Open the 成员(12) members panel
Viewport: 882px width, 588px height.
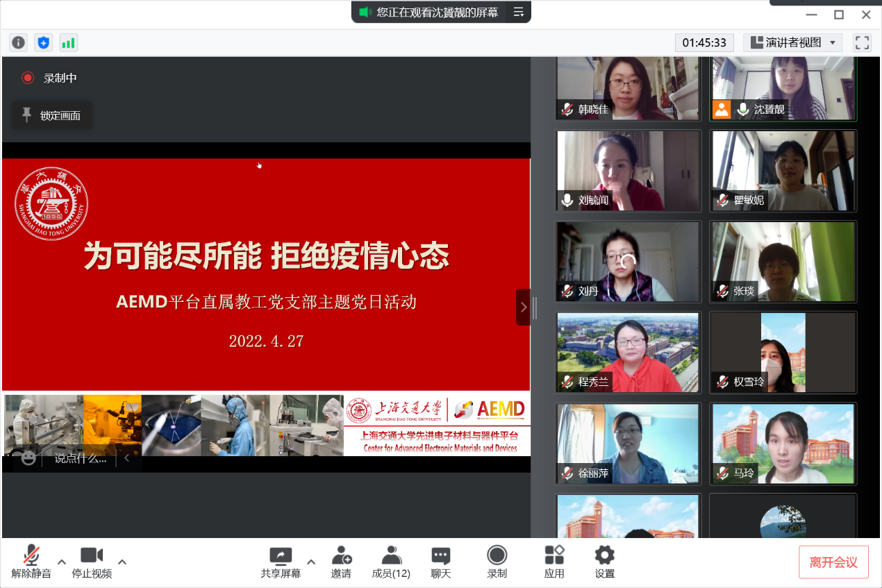click(x=391, y=562)
